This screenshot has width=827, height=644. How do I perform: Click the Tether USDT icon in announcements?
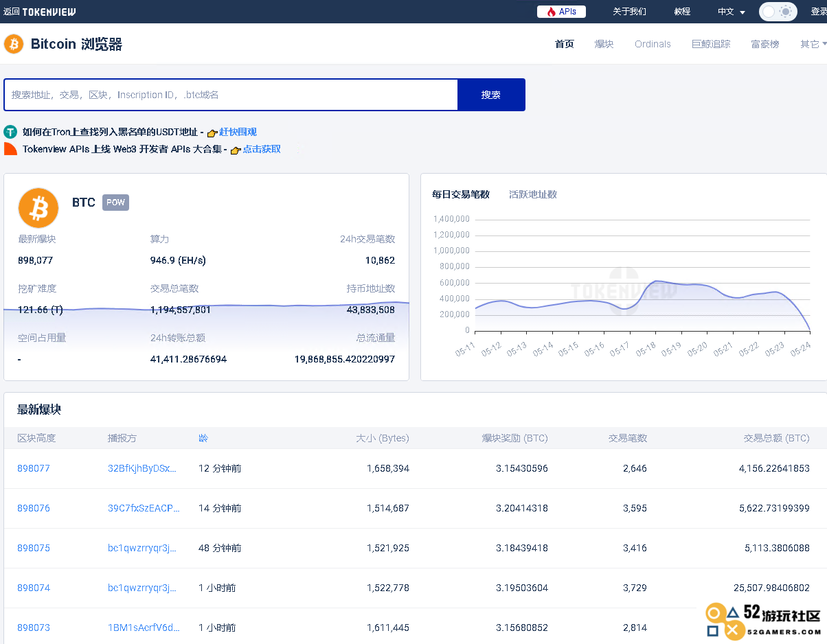[x=10, y=132]
